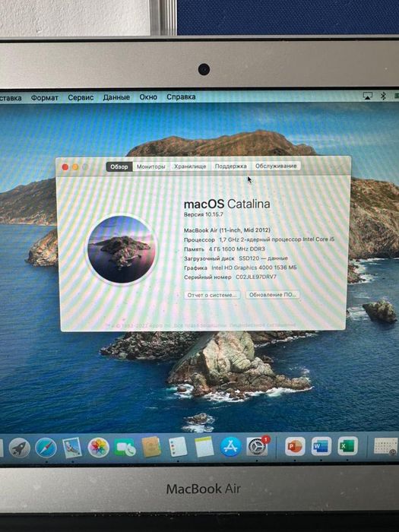Screen dimensions: 399x532
Task: Open the Preview app in the Dock
Action: tap(72, 448)
